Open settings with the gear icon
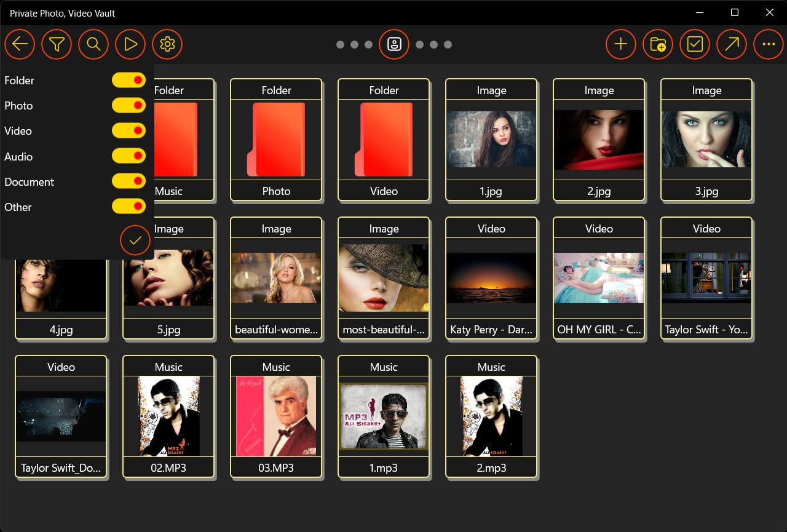Screen dimensions: 787x532 coord(167,44)
